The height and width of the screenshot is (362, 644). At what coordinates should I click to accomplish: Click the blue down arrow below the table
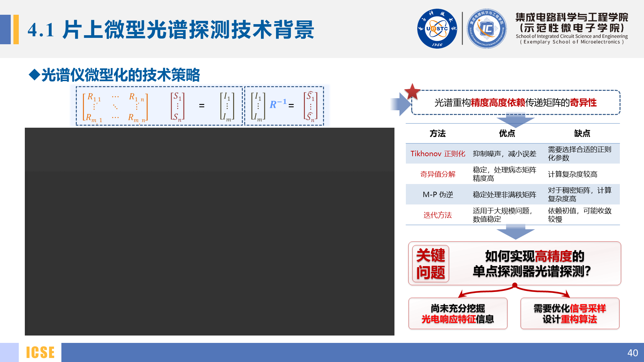[515, 232]
